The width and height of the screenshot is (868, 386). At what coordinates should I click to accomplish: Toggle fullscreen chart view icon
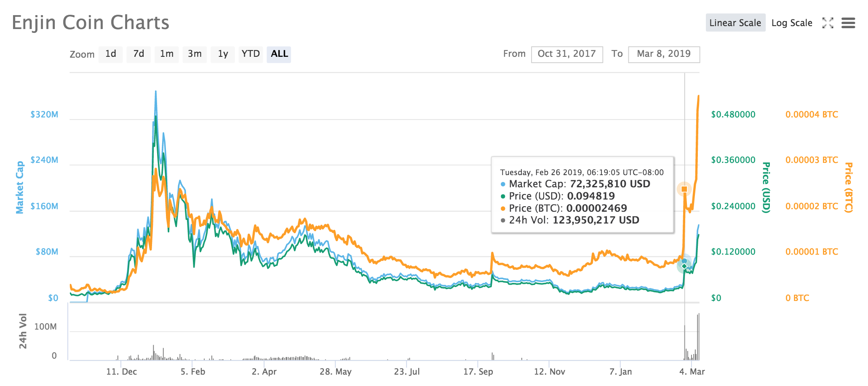tap(828, 23)
